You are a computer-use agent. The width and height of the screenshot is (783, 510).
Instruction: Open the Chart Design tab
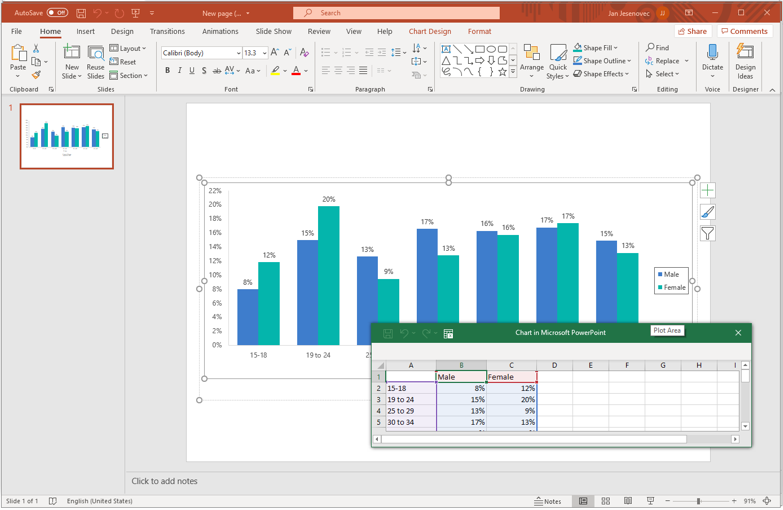[430, 31]
